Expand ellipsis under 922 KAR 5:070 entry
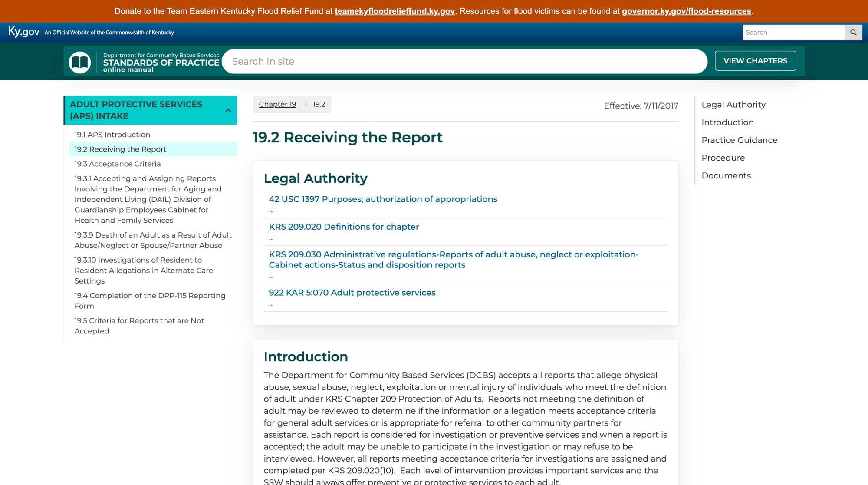The width and height of the screenshot is (868, 485). [x=271, y=305]
